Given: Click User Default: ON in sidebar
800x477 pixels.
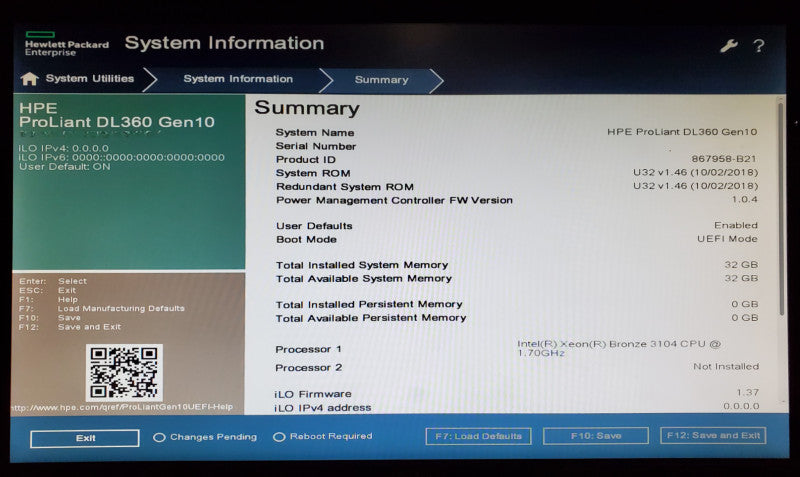Looking at the screenshot, I should point(65,166).
